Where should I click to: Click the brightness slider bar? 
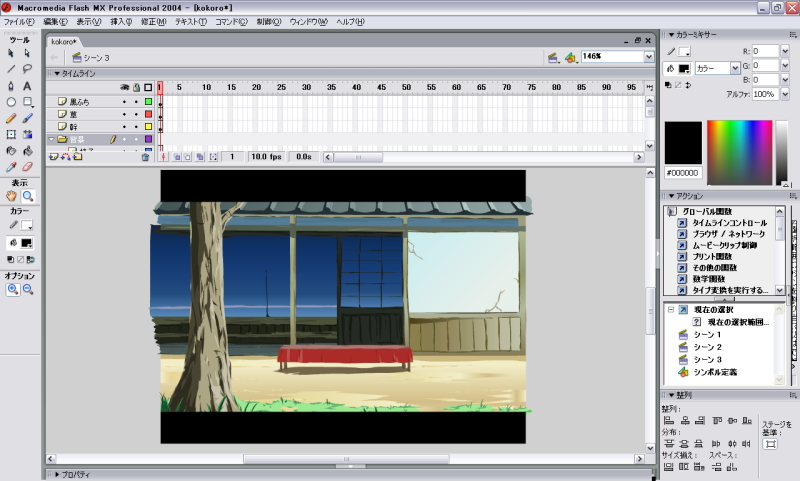781,153
